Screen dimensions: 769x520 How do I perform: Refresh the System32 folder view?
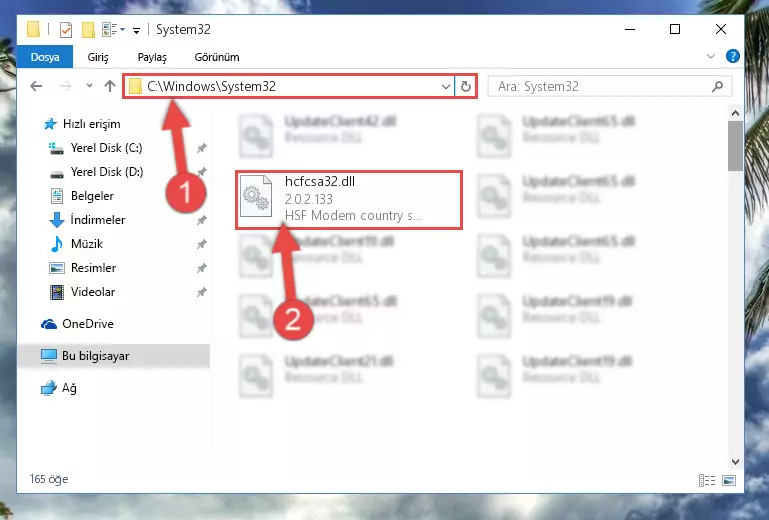465,87
